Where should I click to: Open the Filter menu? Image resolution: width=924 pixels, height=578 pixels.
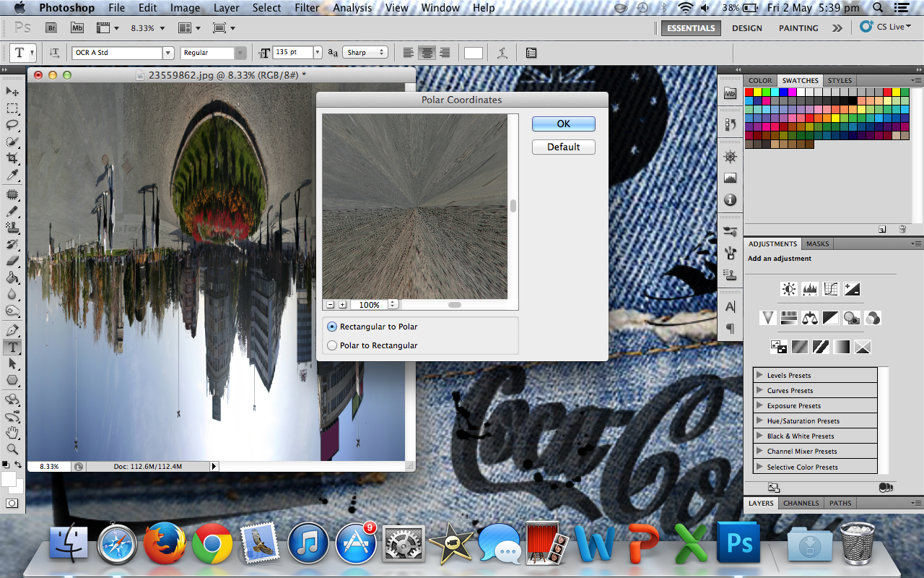click(306, 7)
